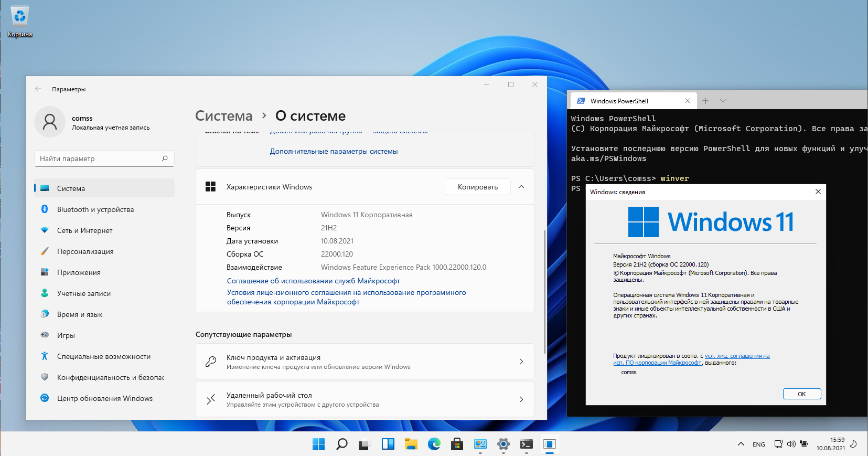
Task: Click the search magnifier in Settings
Action: click(x=165, y=158)
